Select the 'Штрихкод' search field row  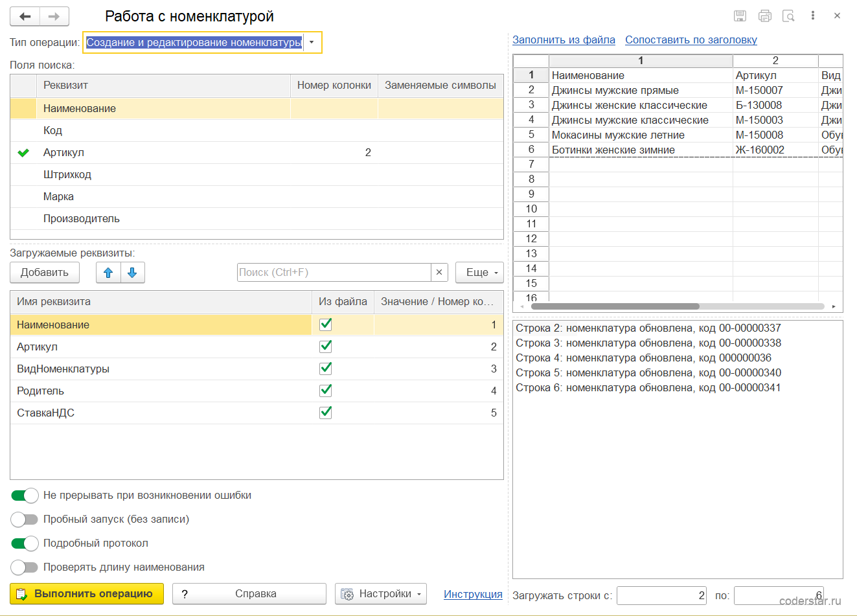click(257, 175)
